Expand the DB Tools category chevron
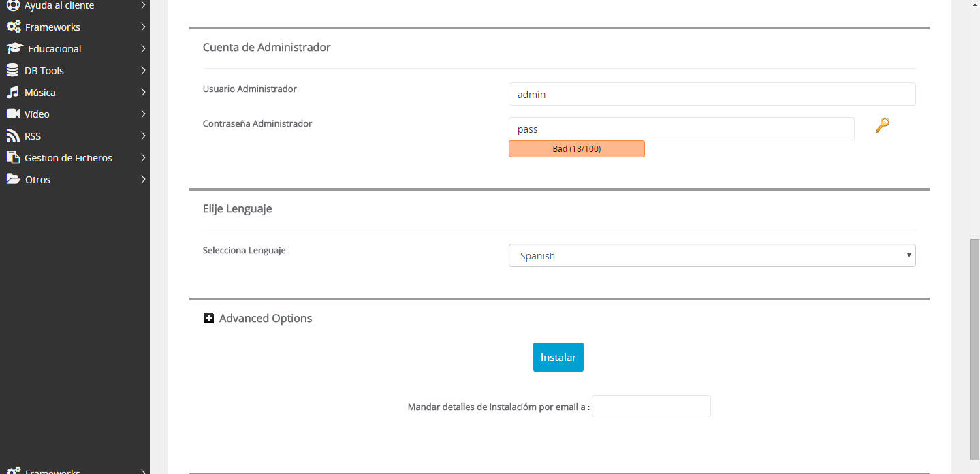The height and width of the screenshot is (474, 980). pyautogui.click(x=143, y=71)
